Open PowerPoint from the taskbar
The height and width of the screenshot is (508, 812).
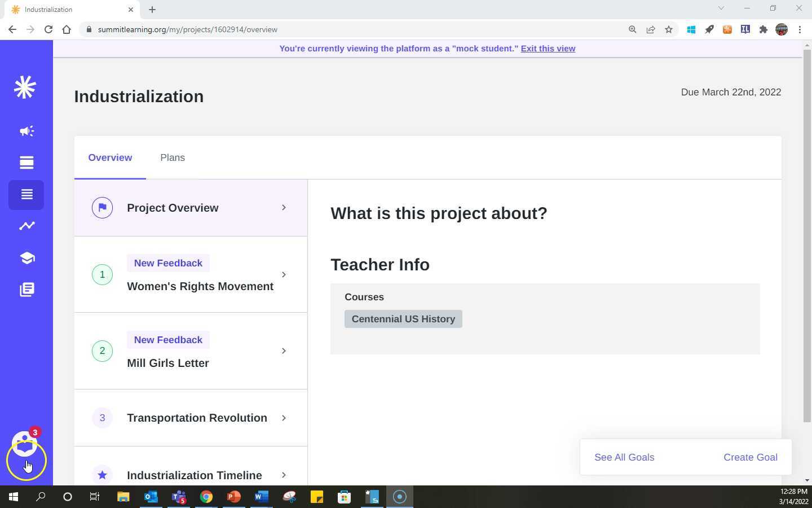click(x=233, y=497)
